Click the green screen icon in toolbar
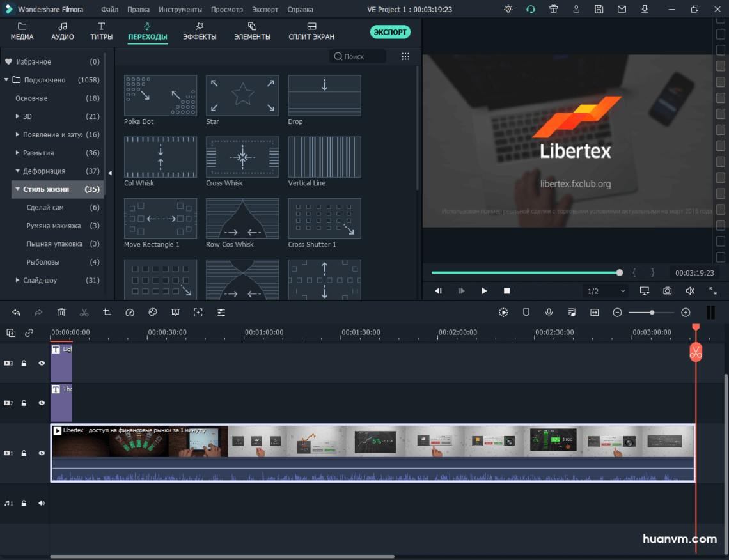 175,313
